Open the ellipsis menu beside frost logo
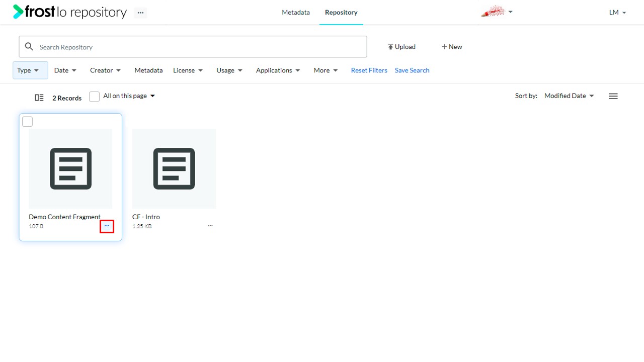644x362 pixels. coord(140,13)
